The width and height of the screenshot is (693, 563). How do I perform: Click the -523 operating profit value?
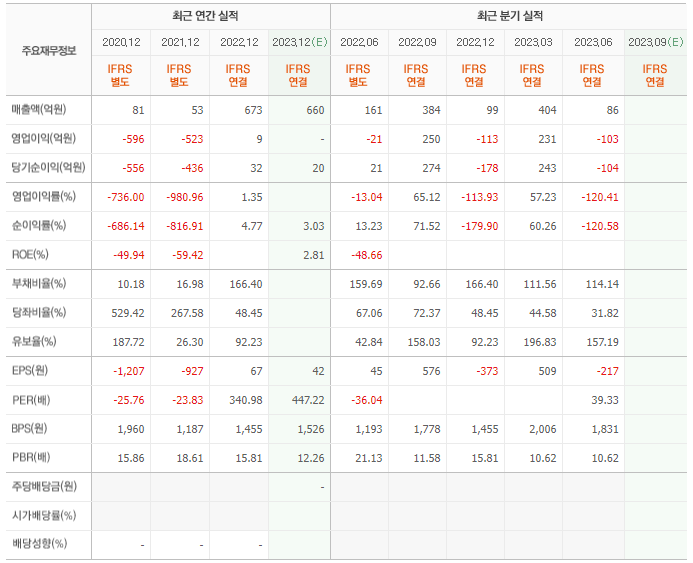(x=192, y=139)
